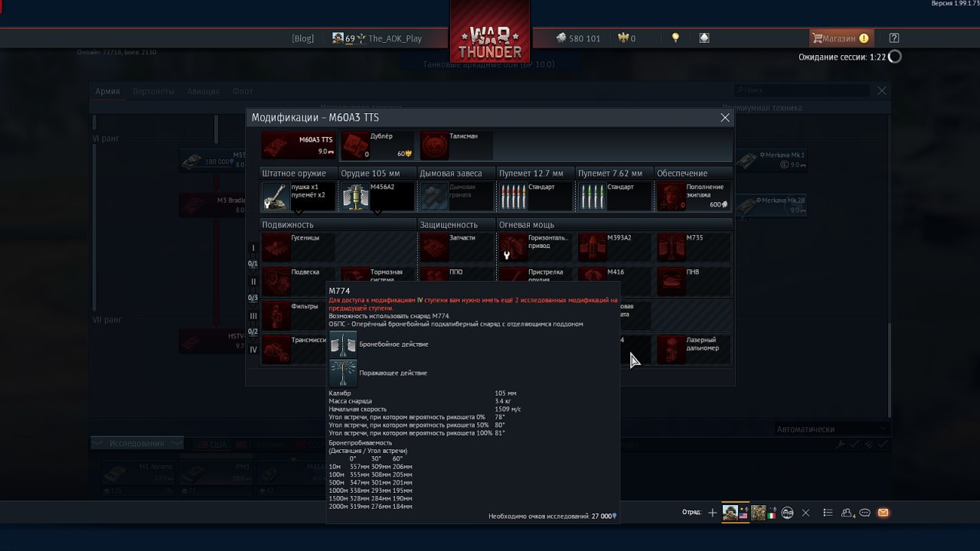This screenshot has width=980, height=551.
Task: Click the Ожидание сессии waiting timer text
Action: pos(842,57)
